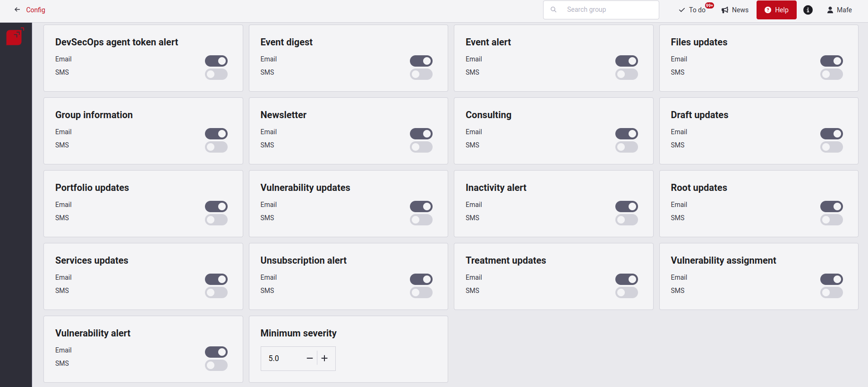Open the Help button
Image resolution: width=868 pixels, height=387 pixels.
pos(776,9)
